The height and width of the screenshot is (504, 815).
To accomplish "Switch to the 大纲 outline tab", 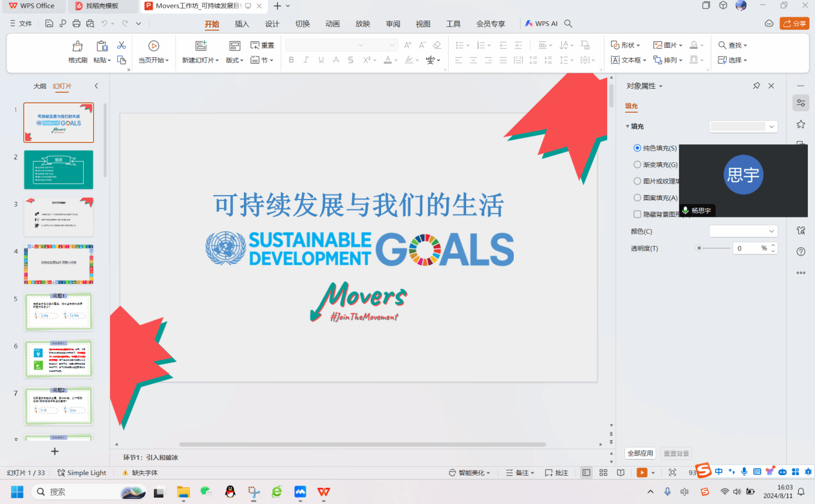I will (40, 86).
